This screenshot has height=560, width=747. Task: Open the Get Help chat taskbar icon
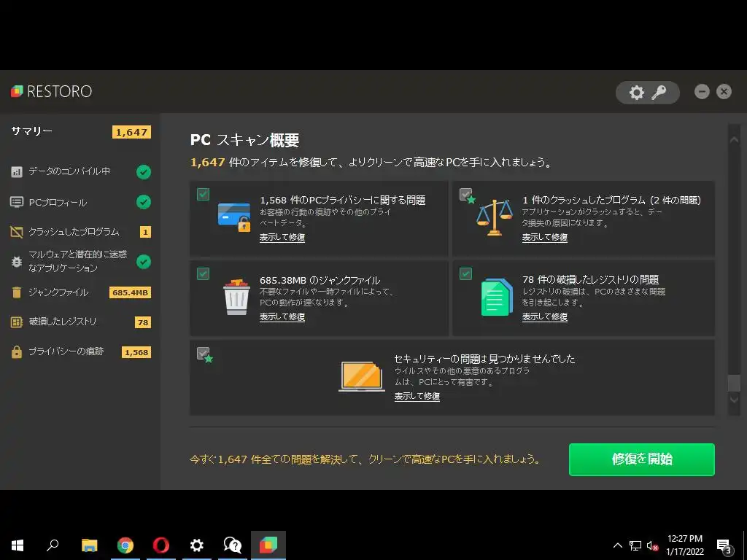click(233, 545)
